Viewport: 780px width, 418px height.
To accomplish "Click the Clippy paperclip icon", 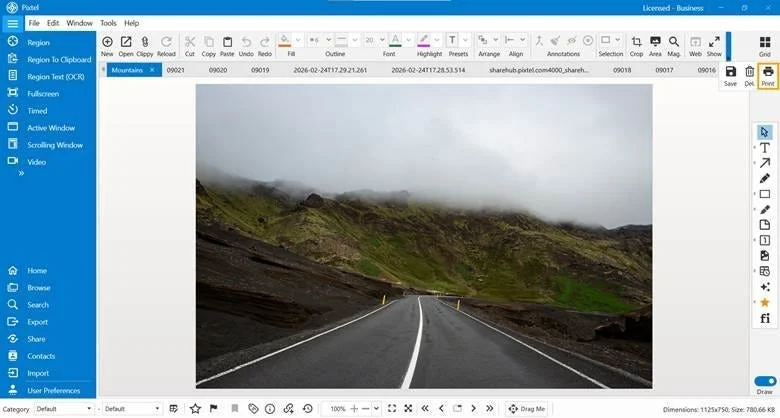I will pyautogui.click(x=145, y=42).
